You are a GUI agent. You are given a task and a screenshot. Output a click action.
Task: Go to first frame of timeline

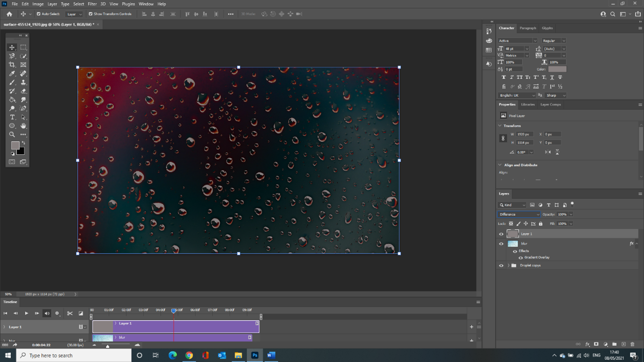(x=6, y=313)
